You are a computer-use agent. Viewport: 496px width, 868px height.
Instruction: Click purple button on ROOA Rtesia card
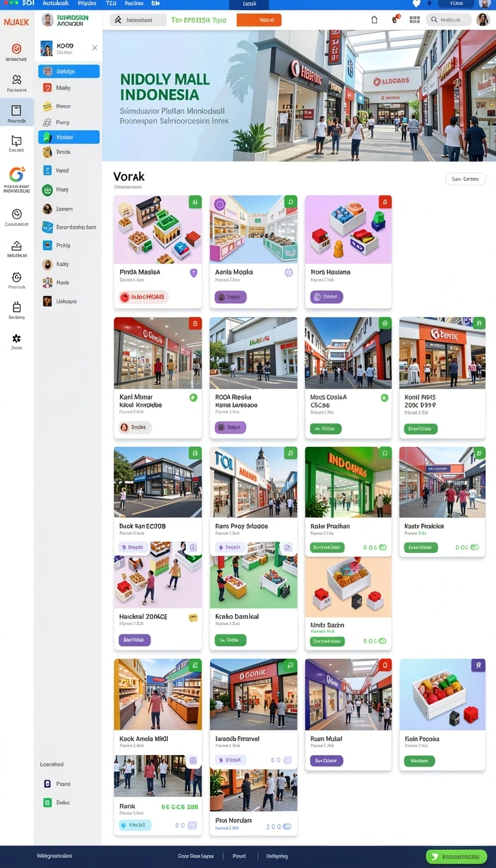231,427
